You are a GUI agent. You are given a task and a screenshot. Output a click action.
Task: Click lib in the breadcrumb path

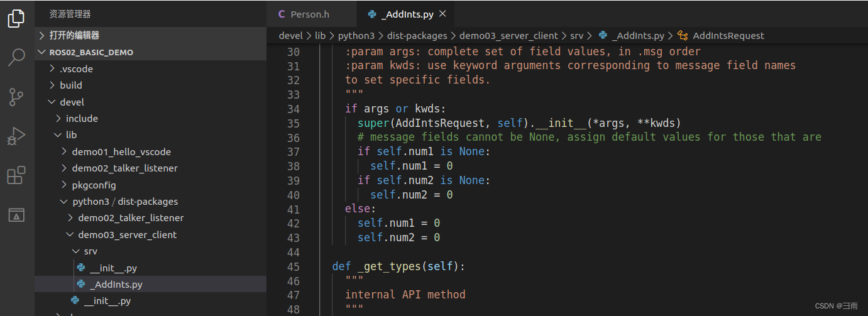(320, 36)
